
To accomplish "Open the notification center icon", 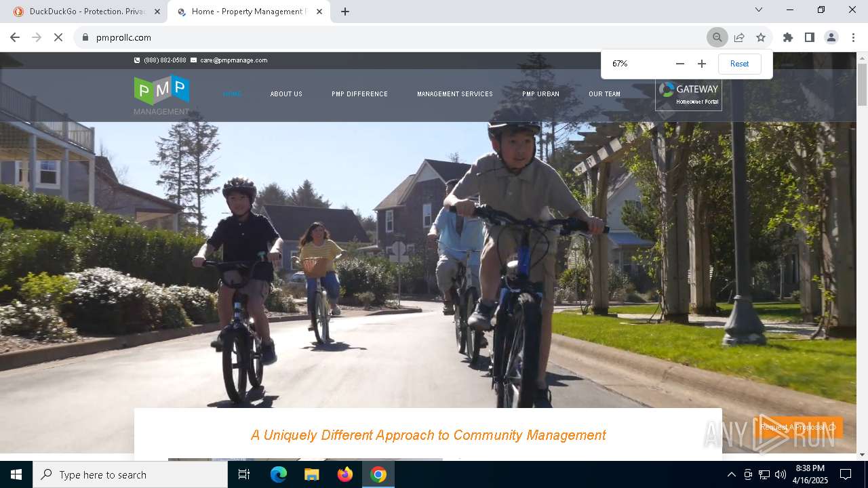I will (x=846, y=474).
